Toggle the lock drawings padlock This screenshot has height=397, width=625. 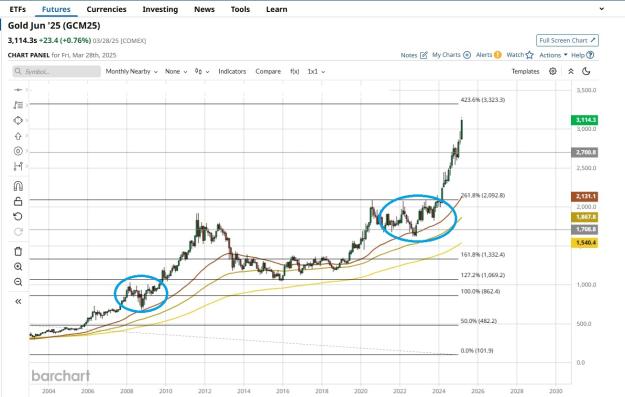[18, 201]
